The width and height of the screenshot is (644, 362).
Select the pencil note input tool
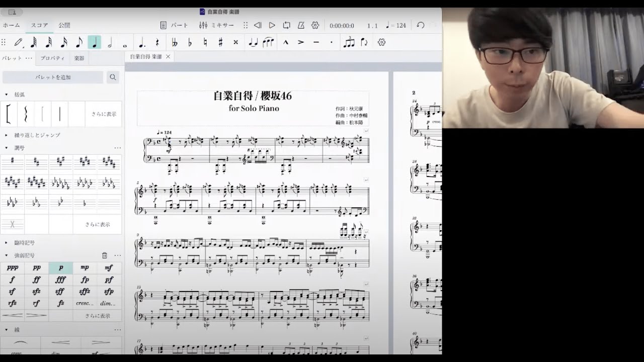(19, 42)
